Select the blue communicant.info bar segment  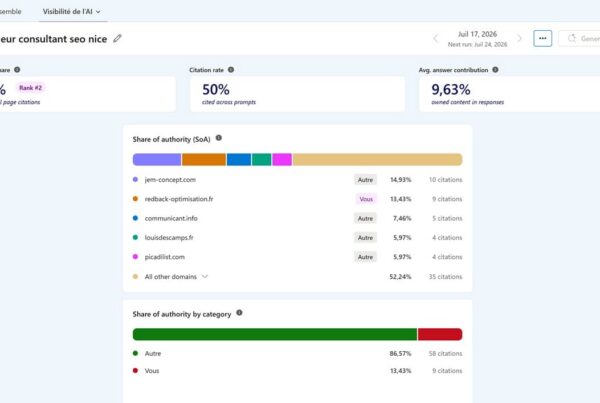click(239, 160)
